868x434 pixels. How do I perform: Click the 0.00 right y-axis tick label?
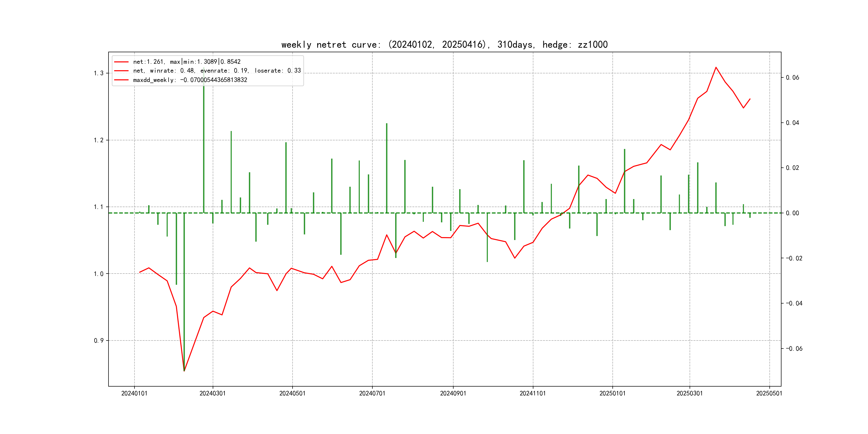[792, 213]
